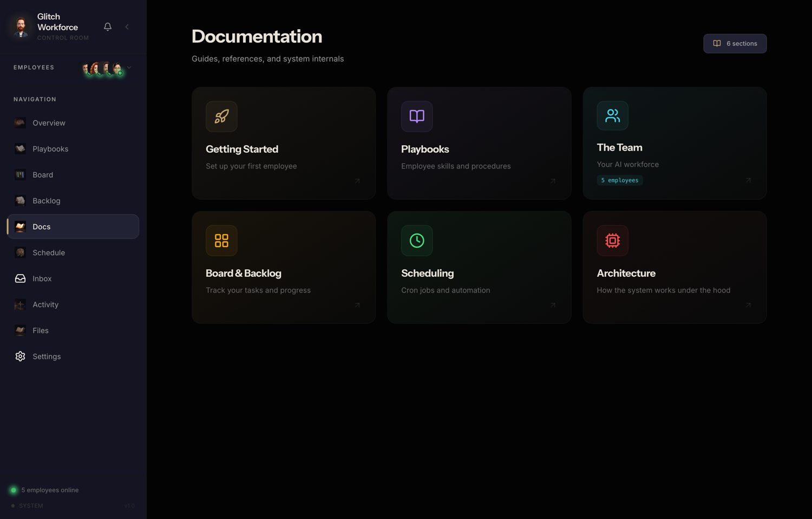Click the 6 sections button

[735, 43]
